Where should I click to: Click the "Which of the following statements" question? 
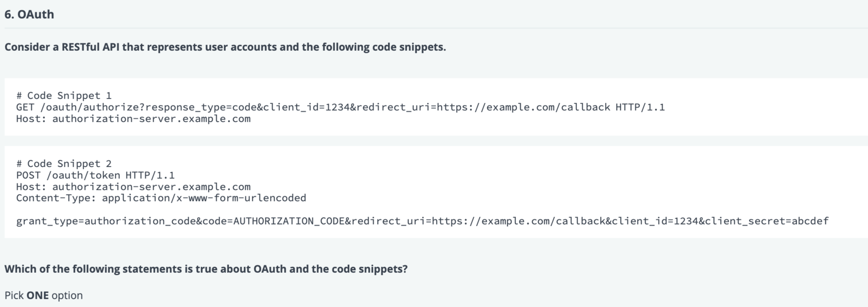pyautogui.click(x=206, y=269)
